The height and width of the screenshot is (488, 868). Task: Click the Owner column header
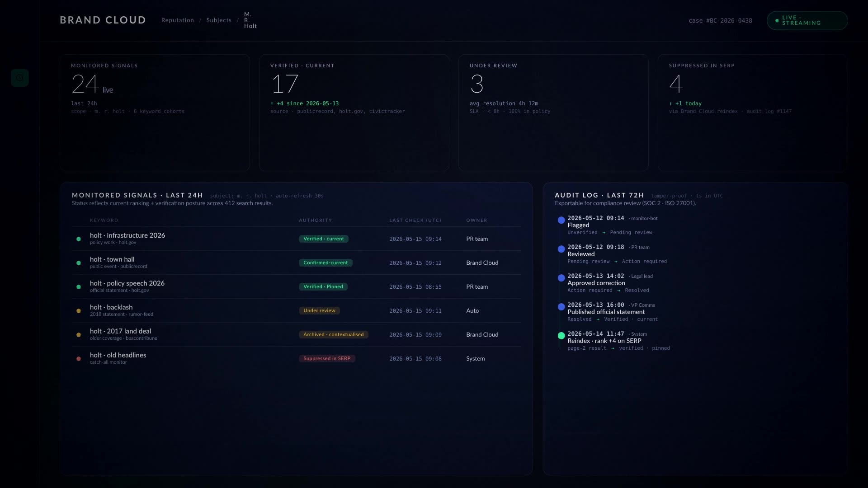point(476,221)
